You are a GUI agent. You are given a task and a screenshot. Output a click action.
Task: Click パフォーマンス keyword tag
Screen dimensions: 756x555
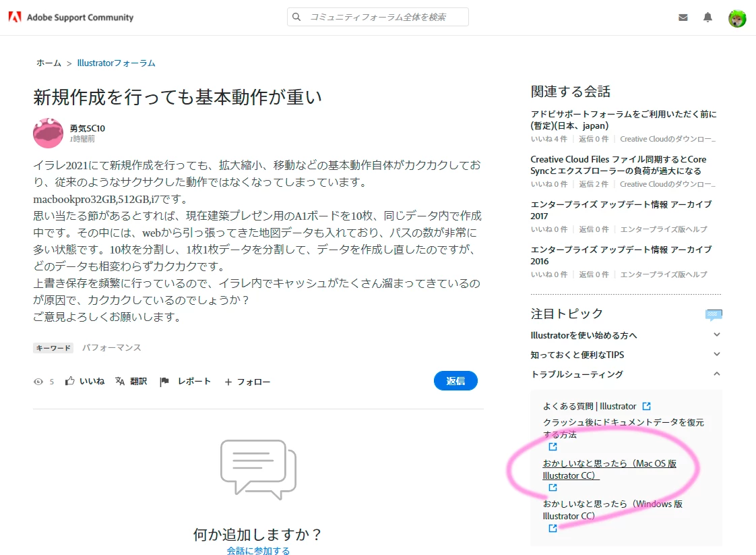111,347
